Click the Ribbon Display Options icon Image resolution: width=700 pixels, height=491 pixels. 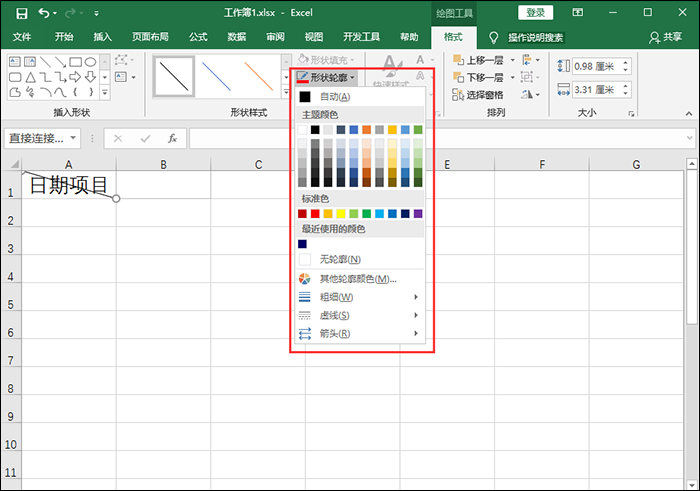tap(578, 12)
